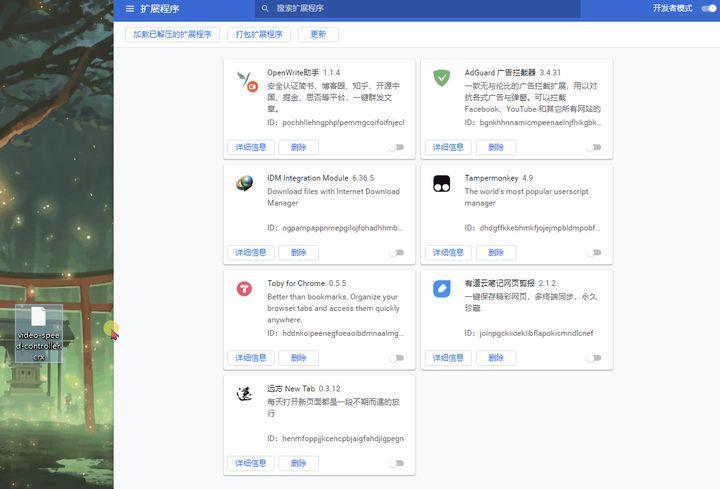Click 加载已解压的扩展程序 button
Image resolution: width=720 pixels, height=489 pixels.
(172, 34)
